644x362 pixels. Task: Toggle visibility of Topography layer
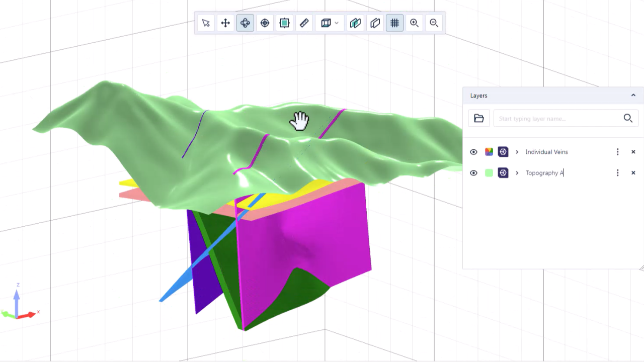coord(473,173)
